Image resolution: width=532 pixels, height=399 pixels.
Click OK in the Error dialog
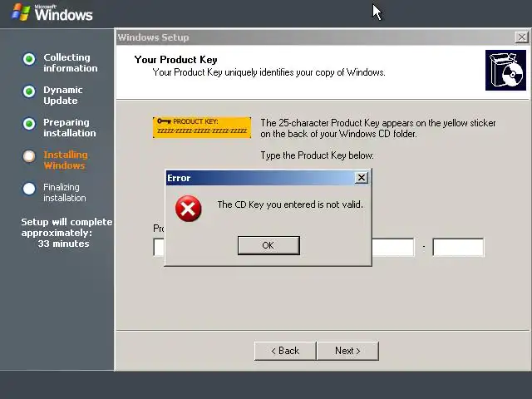point(268,245)
